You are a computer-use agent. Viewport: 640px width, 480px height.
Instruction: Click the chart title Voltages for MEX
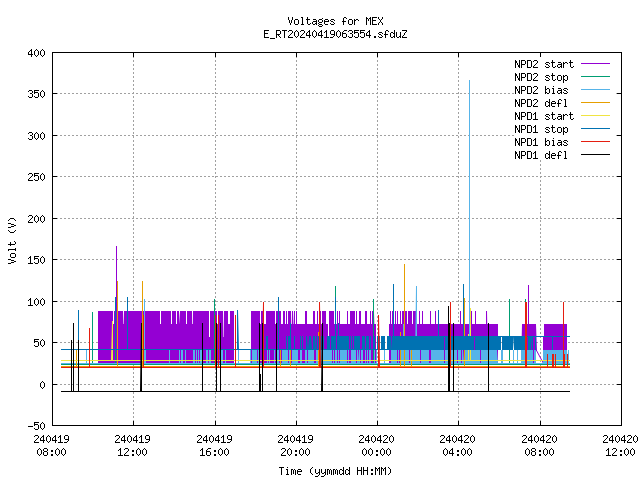pos(335,21)
